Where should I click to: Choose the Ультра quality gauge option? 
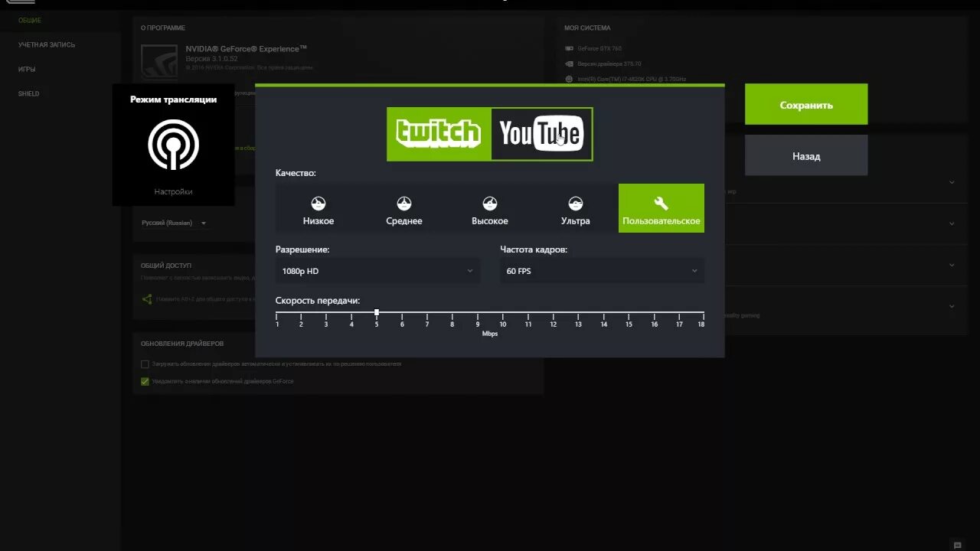tap(576, 208)
